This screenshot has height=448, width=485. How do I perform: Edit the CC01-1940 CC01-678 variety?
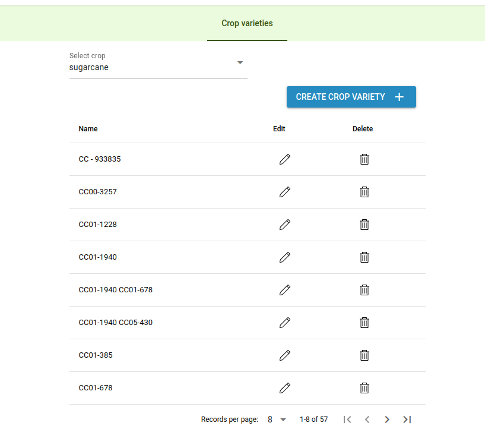(x=285, y=290)
